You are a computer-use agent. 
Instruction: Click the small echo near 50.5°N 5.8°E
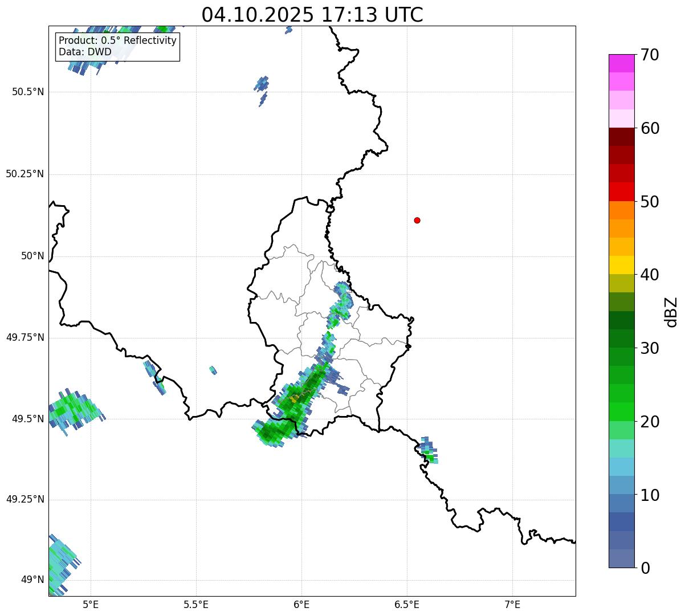coord(261,90)
